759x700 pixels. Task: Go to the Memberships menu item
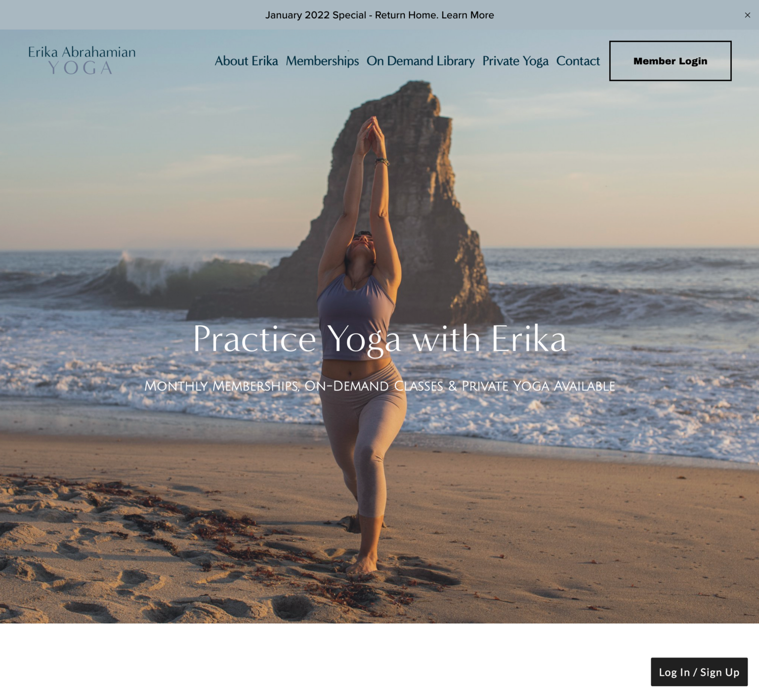pos(322,61)
